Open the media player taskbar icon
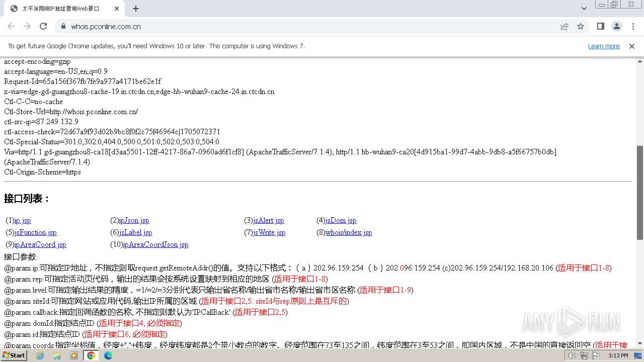This screenshot has width=644, height=362. tap(74, 355)
